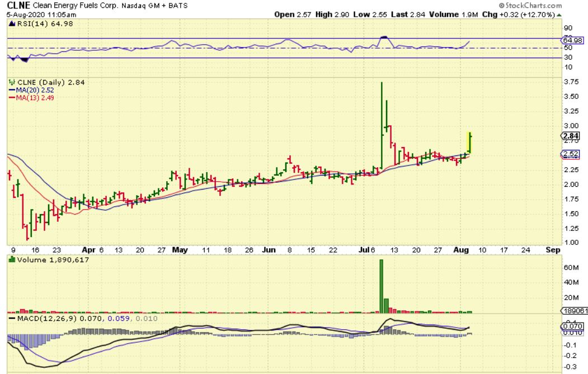Click the volume legend bar icon
This screenshot has width=588, height=374.
tap(12, 259)
